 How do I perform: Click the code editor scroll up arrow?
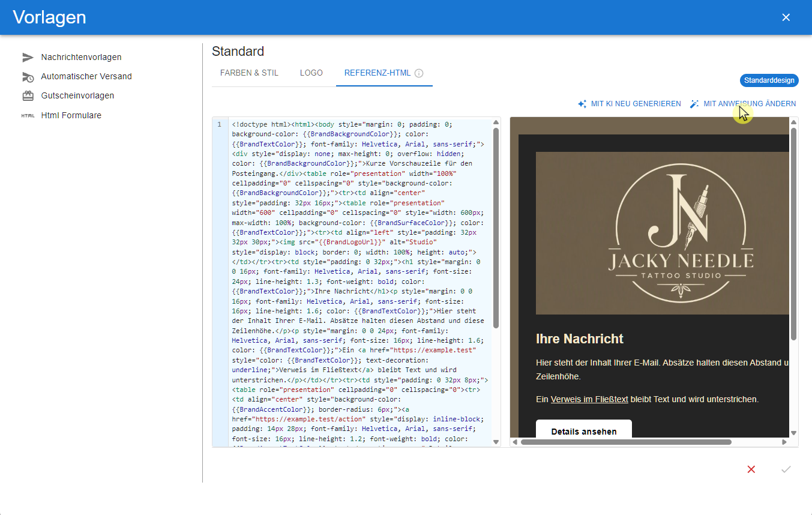[496, 122]
